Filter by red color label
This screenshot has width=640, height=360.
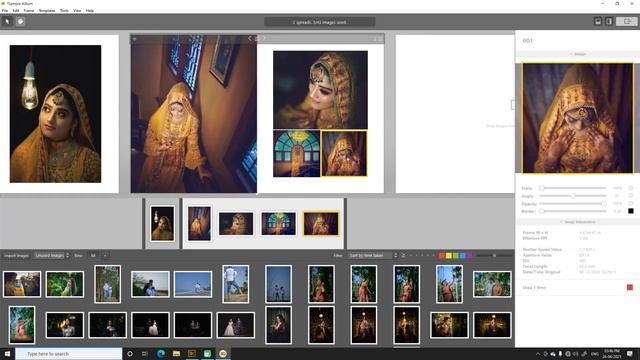coord(442,256)
